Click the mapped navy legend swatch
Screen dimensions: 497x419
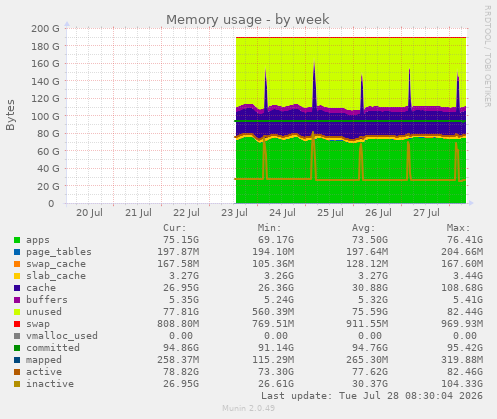(x=17, y=360)
